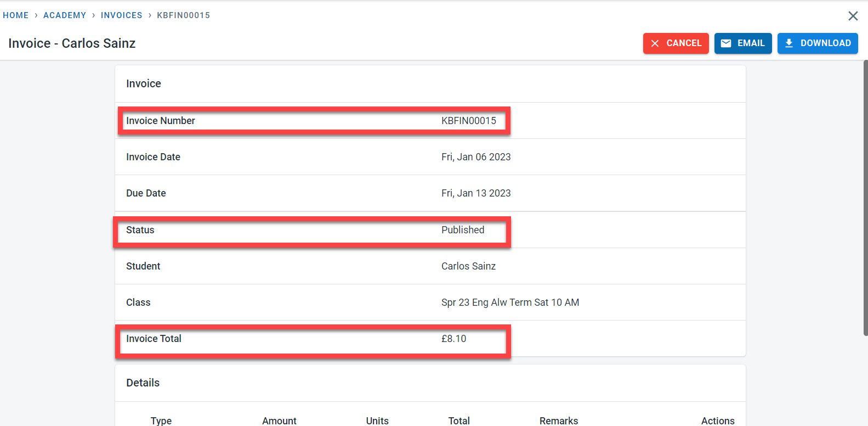Select the KBFIN00015 breadcrumb item
The width and height of the screenshot is (868, 426).
click(183, 15)
